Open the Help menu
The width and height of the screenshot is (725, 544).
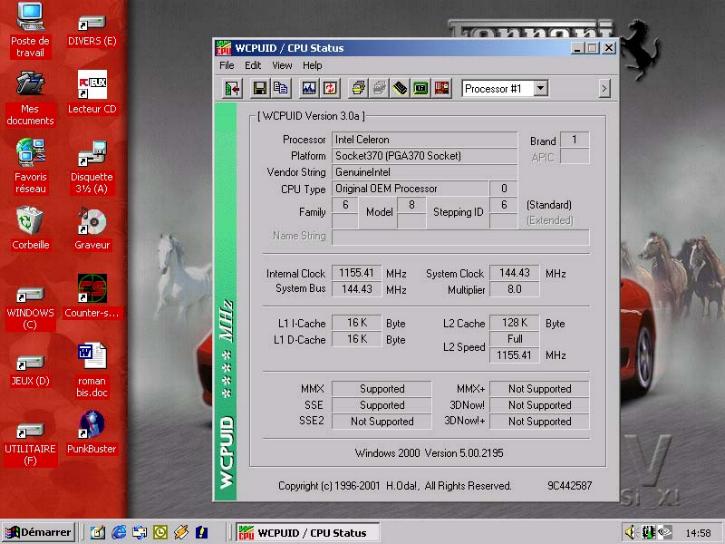click(x=313, y=66)
